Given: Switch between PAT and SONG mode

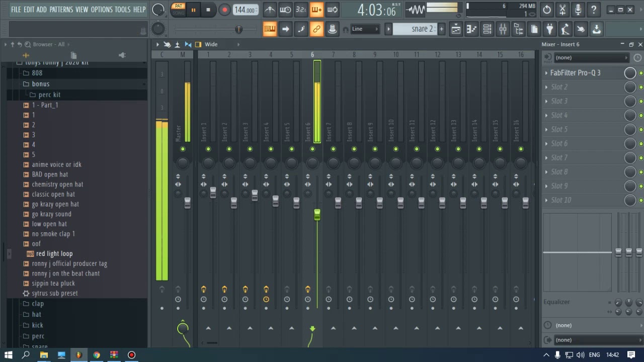Looking at the screenshot, I should 179,10.
